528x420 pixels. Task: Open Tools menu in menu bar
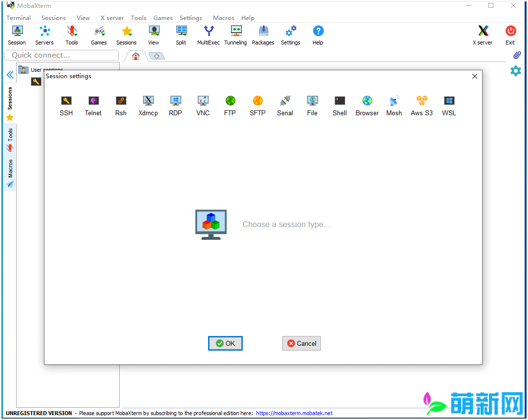click(139, 18)
